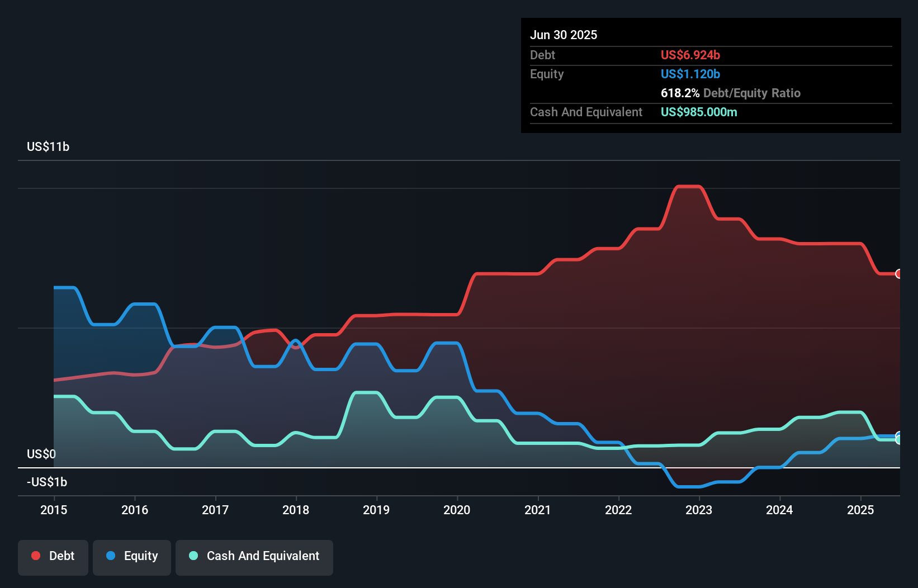Expand the Jun 30 2025 tooltip header
Viewport: 918px width, 588px height.
pos(564,35)
